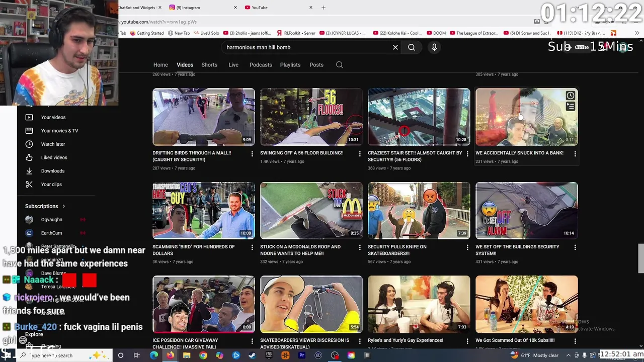Open 'Swinging Off A 56 Floor Building' title

click(302, 153)
